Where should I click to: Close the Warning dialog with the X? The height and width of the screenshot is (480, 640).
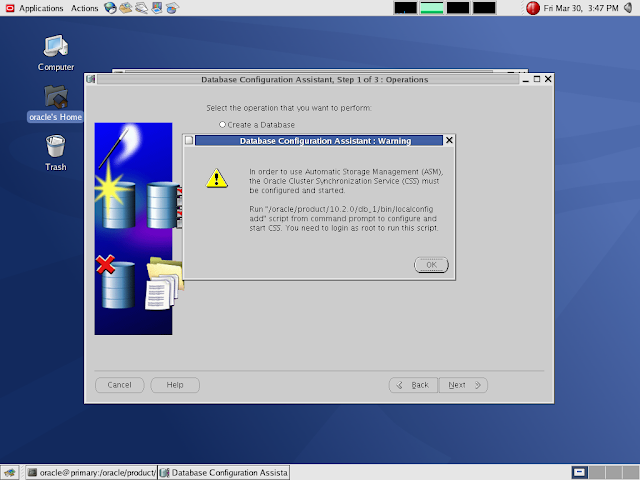click(449, 140)
